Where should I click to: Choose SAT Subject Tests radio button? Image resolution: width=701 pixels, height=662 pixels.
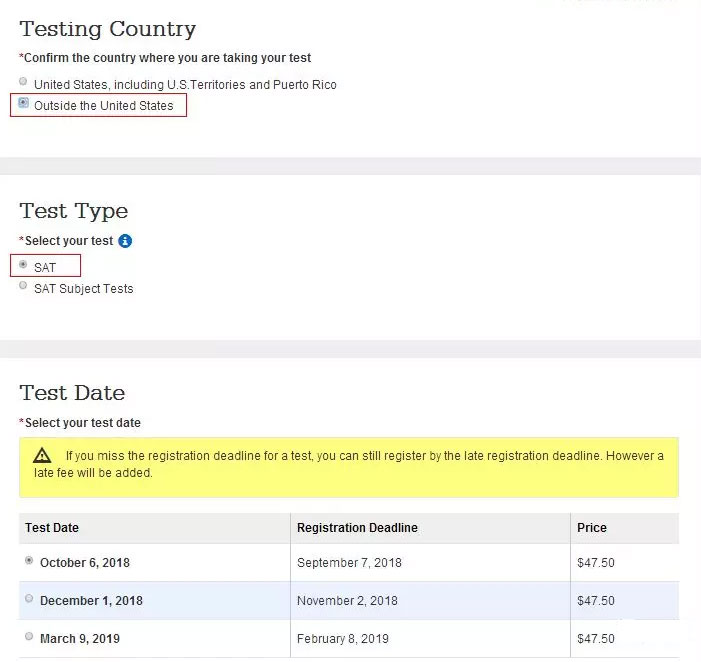coord(23,285)
